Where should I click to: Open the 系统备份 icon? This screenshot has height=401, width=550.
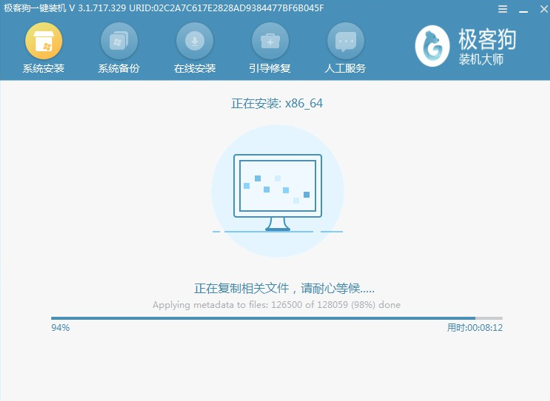[119, 41]
